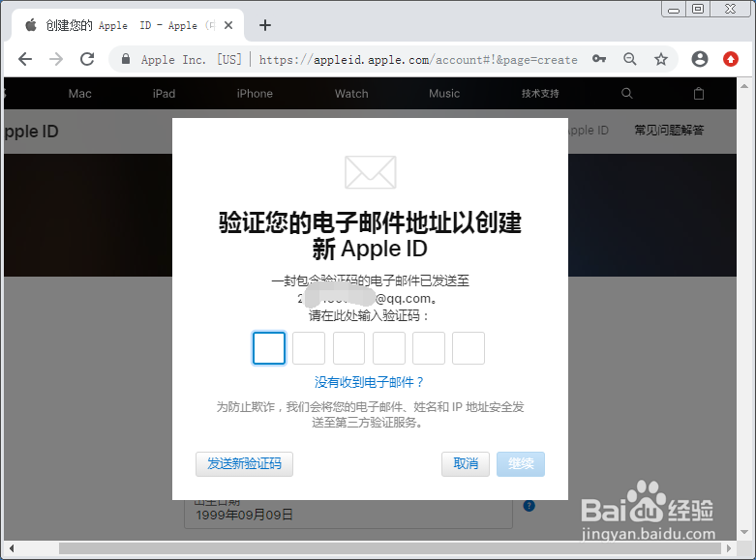
Task: Open the iPhone menu item
Action: 255,94
